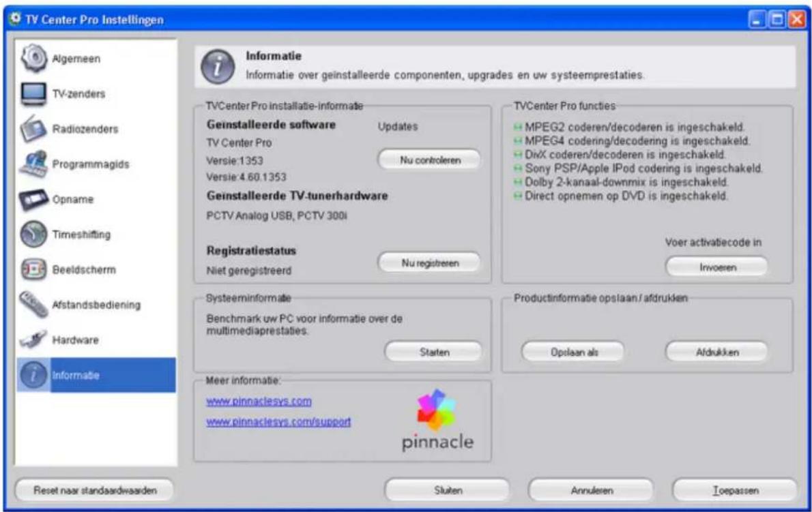Switch to the Algemeen section label
Image resolution: width=812 pixels, height=512 pixels.
76,59
